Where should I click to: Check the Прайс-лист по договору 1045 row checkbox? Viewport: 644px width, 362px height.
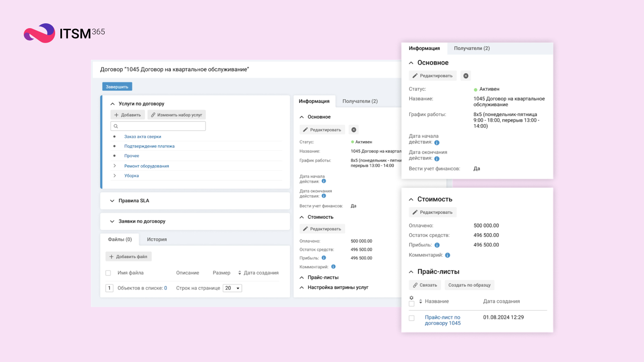pos(411,318)
